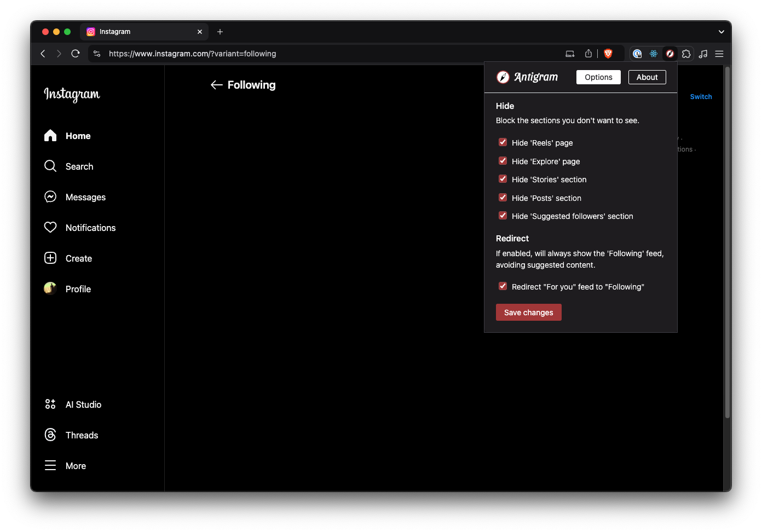762x532 pixels.
Task: Open site settings icon in address bar
Action: tap(97, 54)
